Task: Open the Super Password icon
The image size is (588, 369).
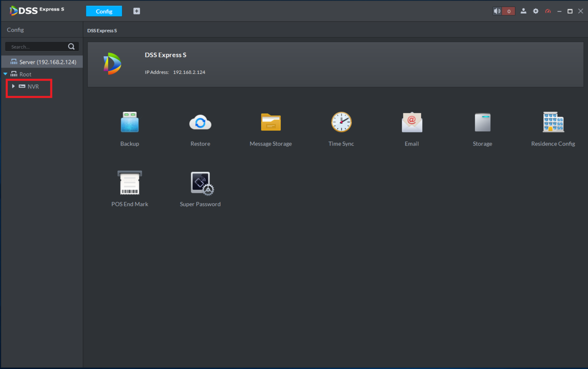Action: point(202,183)
